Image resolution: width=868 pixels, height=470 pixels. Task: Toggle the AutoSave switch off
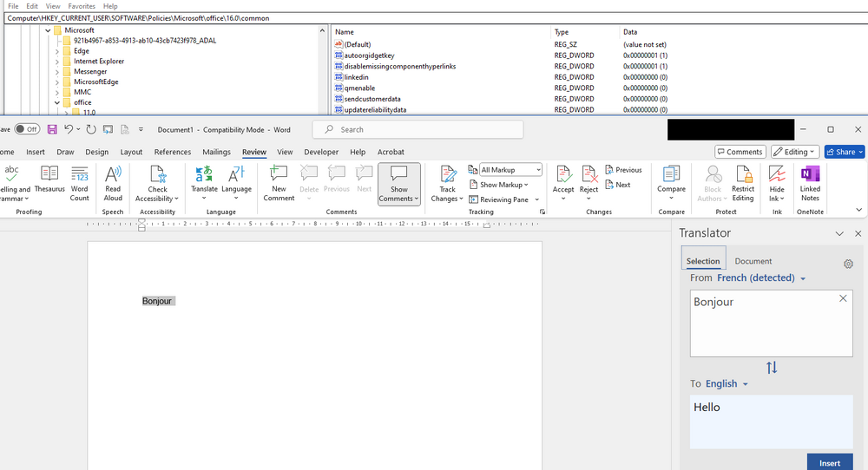click(x=27, y=129)
